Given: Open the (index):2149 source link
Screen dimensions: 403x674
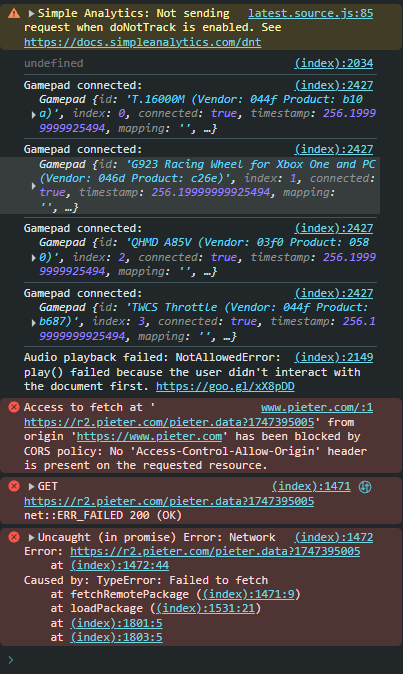Looking at the screenshot, I should pyautogui.click(x=333, y=357).
